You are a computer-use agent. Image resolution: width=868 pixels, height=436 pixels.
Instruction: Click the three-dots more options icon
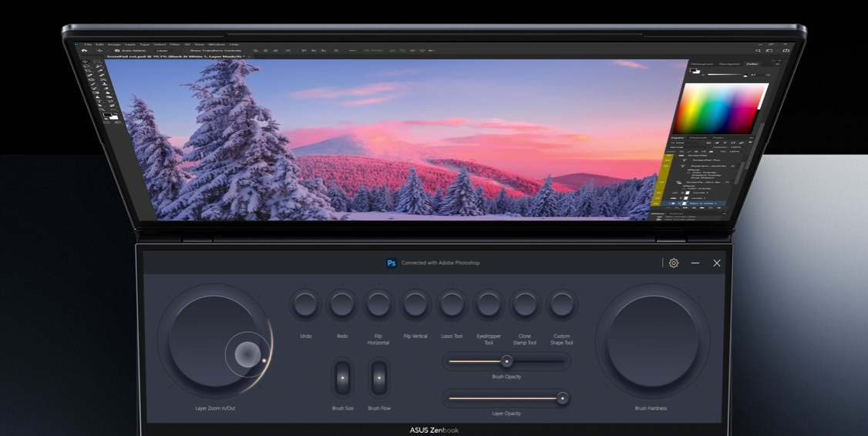click(352, 50)
